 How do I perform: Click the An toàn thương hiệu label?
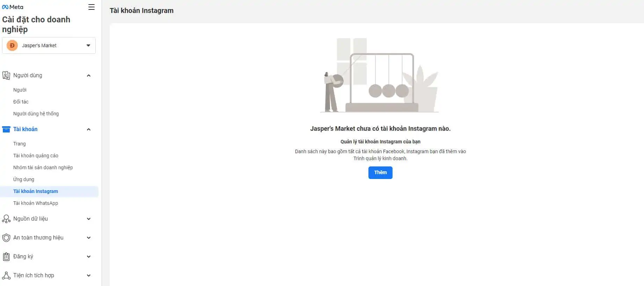pos(38,237)
